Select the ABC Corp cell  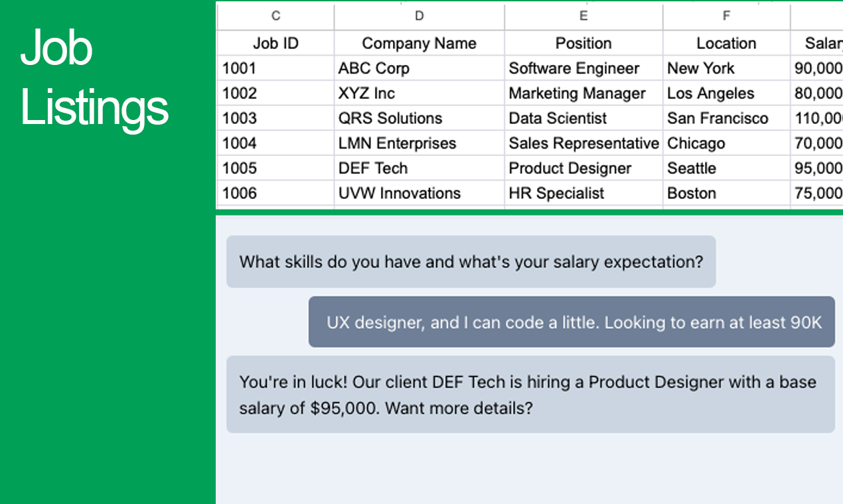[419, 68]
